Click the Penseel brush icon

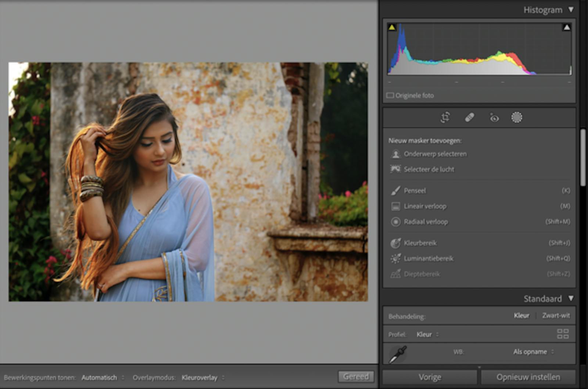click(x=396, y=191)
